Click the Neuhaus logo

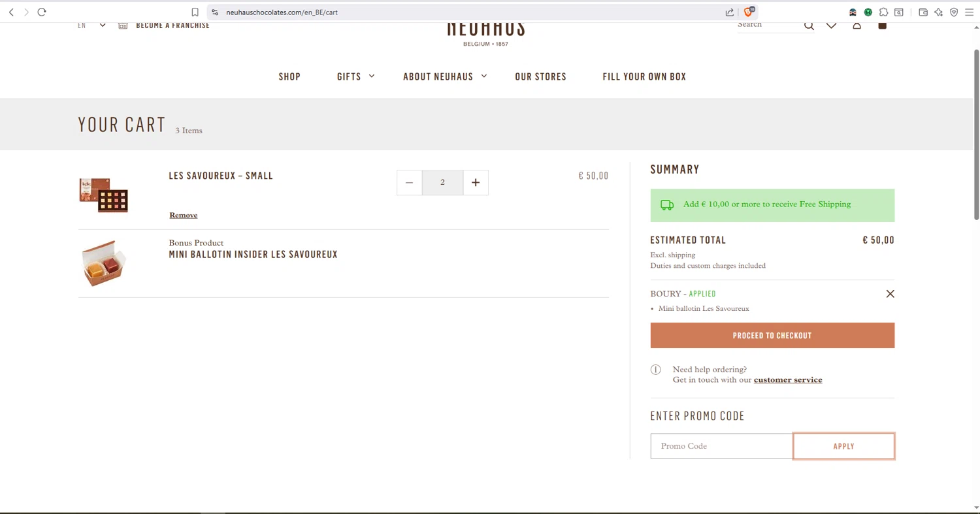click(485, 34)
